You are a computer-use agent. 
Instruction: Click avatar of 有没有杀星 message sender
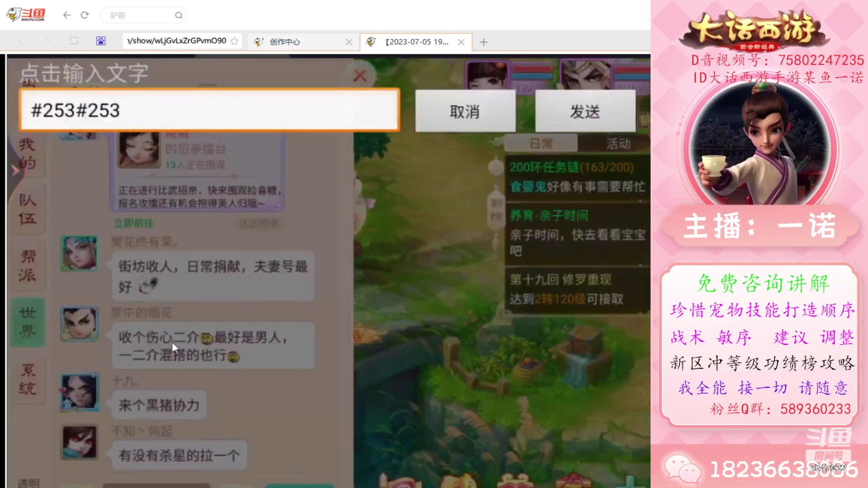[79, 442]
